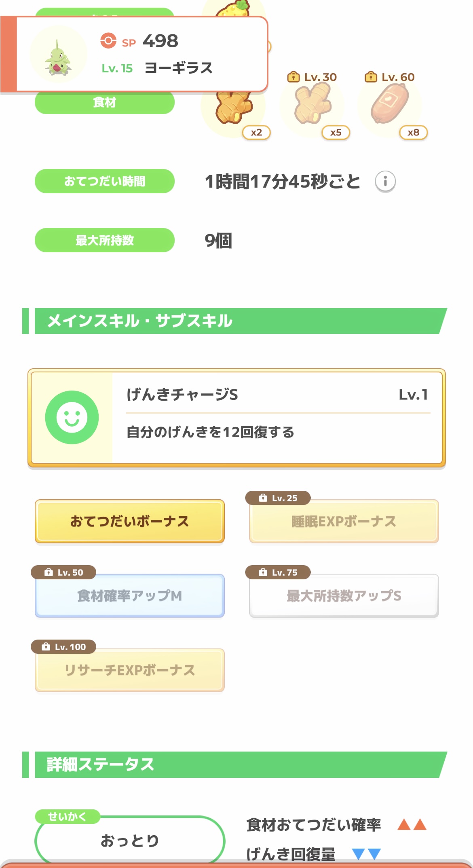Tap the おてつだい時間 label
The height and width of the screenshot is (868, 473).
104,181
